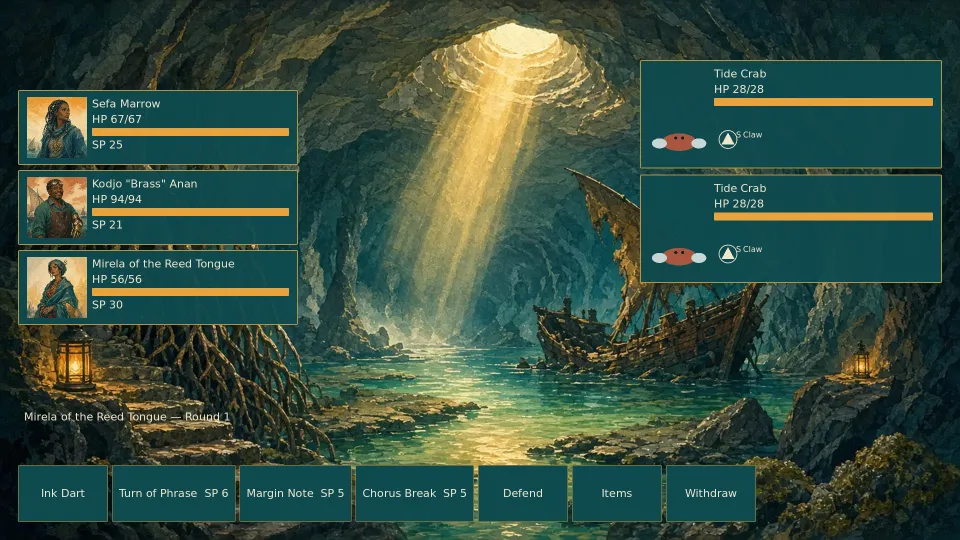Screen dimensions: 960x540
Task: Withdraw from the battle
Action: (x=711, y=493)
